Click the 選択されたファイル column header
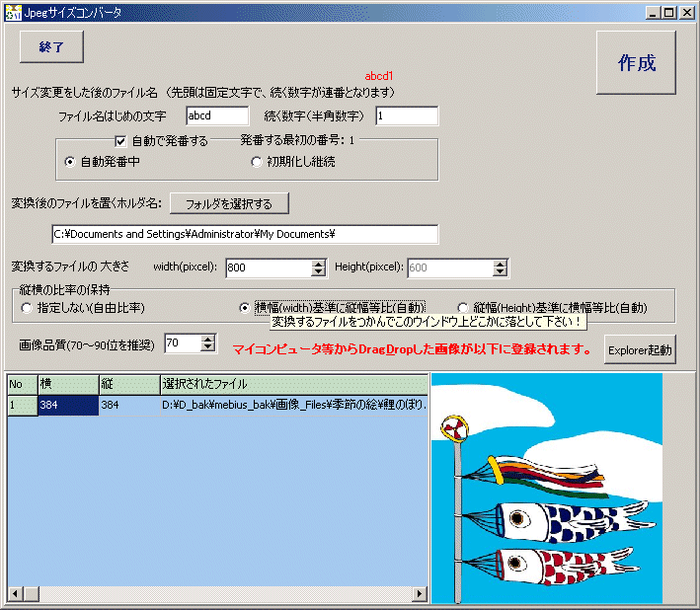This screenshot has height=610, width=700. pyautogui.click(x=293, y=384)
